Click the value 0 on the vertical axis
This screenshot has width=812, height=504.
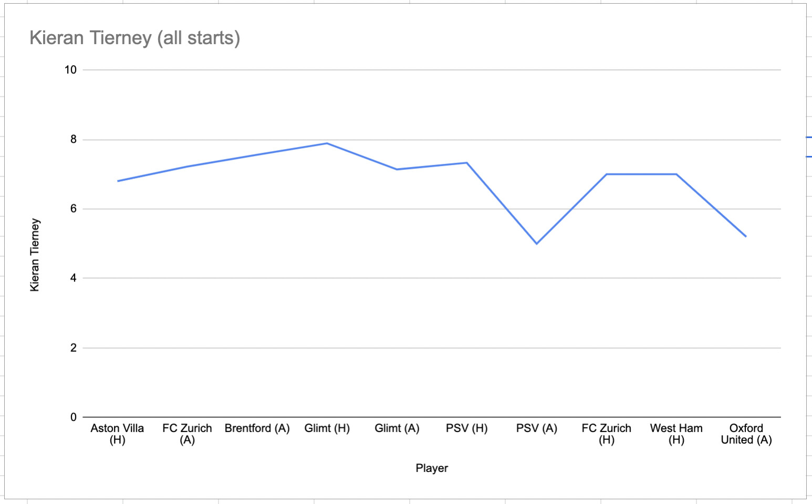coord(74,417)
